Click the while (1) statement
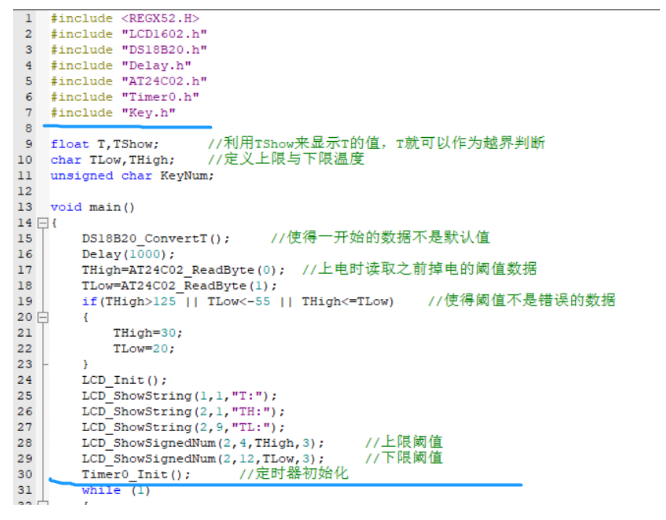The width and height of the screenshot is (666, 520). click(x=116, y=490)
